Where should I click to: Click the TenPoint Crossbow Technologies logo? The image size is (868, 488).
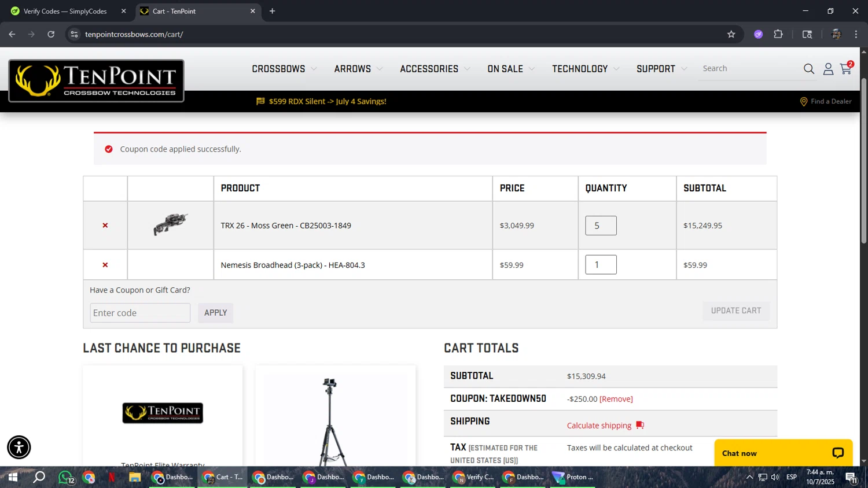[x=96, y=81]
